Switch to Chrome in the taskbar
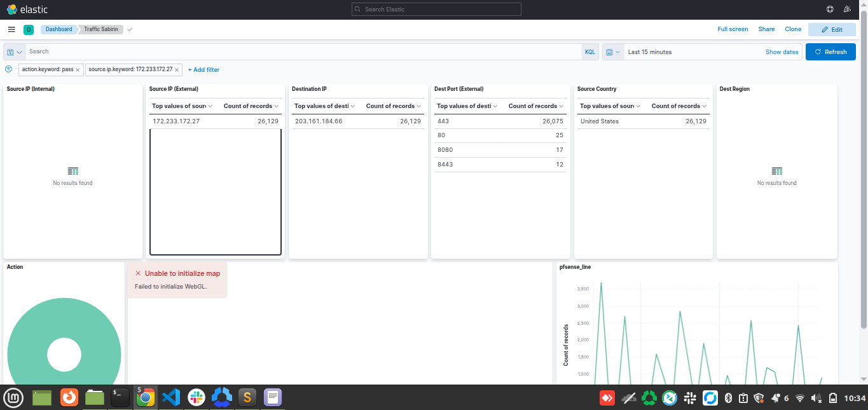The width and height of the screenshot is (868, 410). 146,398
